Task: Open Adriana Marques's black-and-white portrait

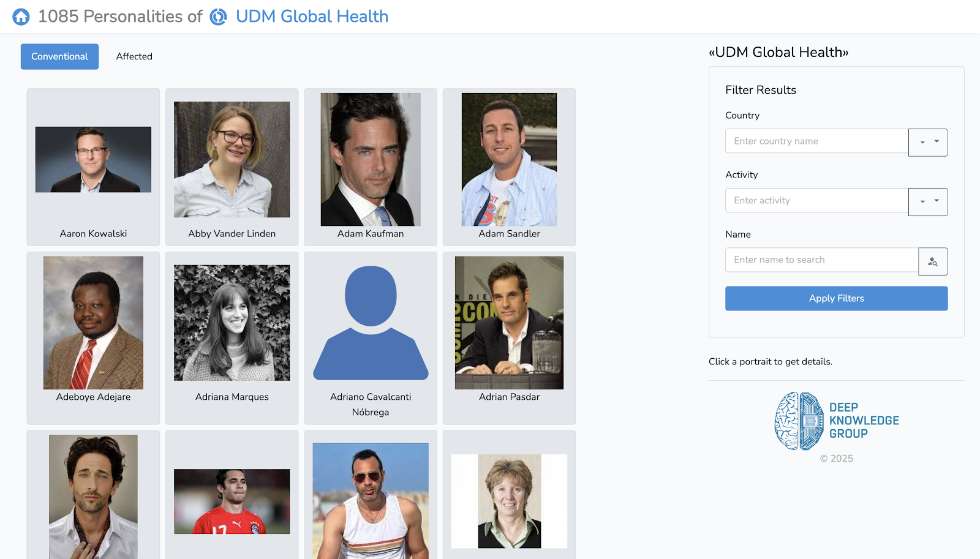Action: coord(232,323)
